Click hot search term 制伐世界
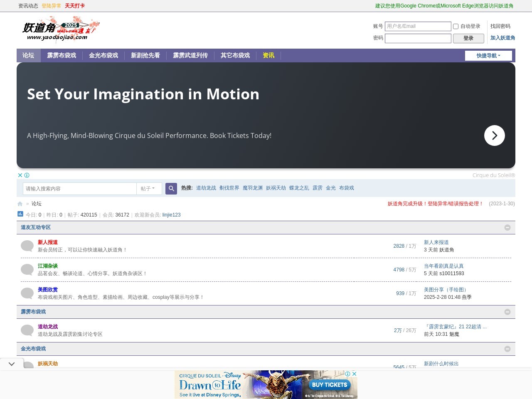The height and width of the screenshot is (399, 532). click(x=229, y=188)
